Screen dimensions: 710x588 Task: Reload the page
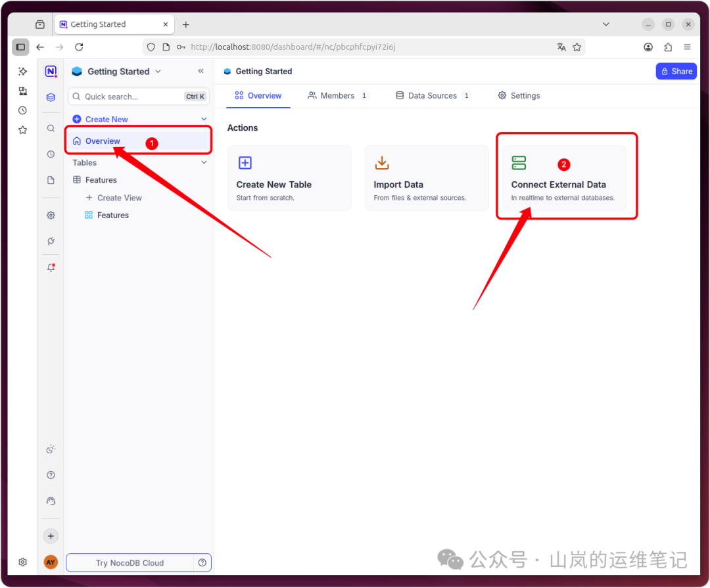pos(80,47)
